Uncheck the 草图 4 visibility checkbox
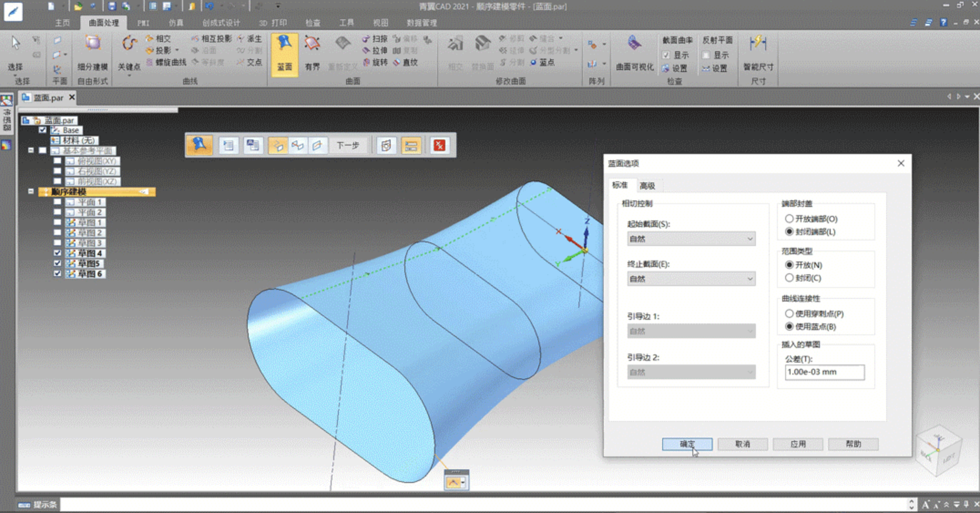The image size is (980, 513). (x=57, y=253)
